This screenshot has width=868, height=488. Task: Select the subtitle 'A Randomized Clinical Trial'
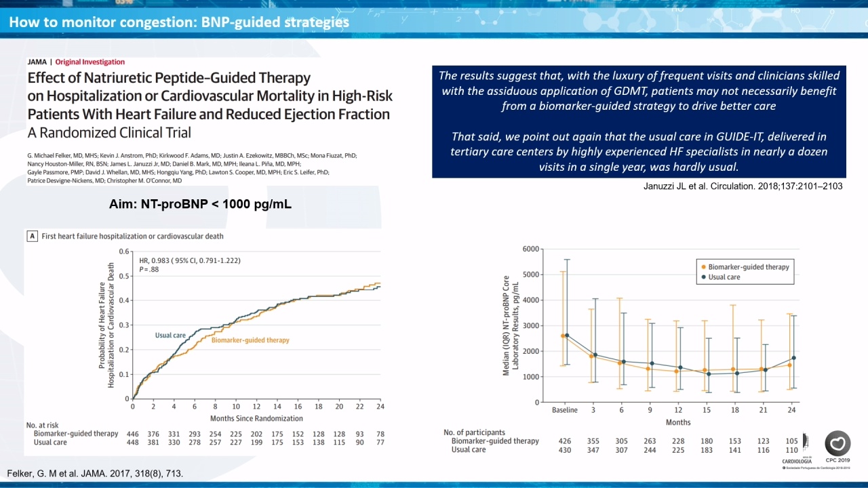[x=109, y=132]
